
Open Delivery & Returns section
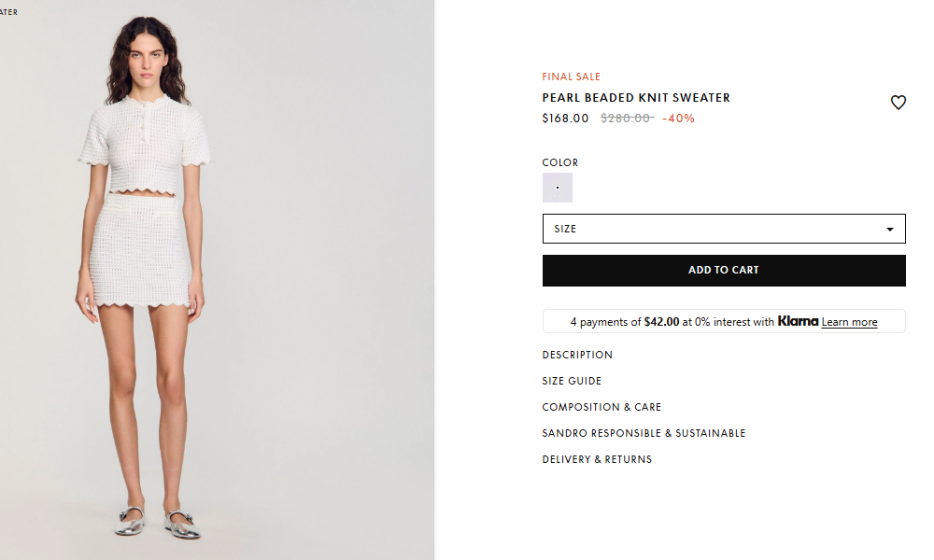(597, 459)
